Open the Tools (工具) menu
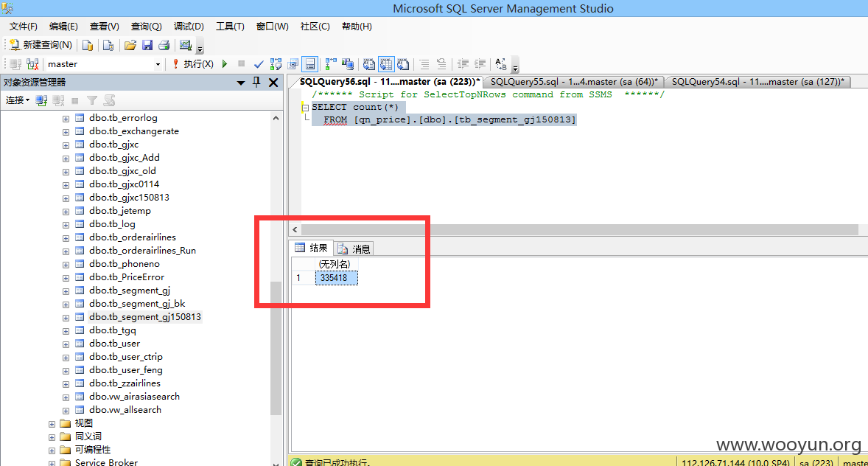 pos(230,27)
